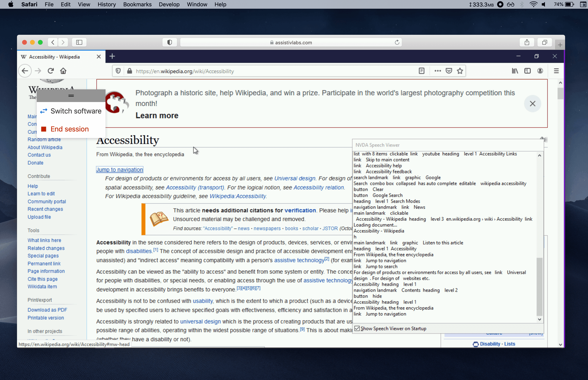Open the Firefox home page
This screenshot has width=588, height=380.
63,71
